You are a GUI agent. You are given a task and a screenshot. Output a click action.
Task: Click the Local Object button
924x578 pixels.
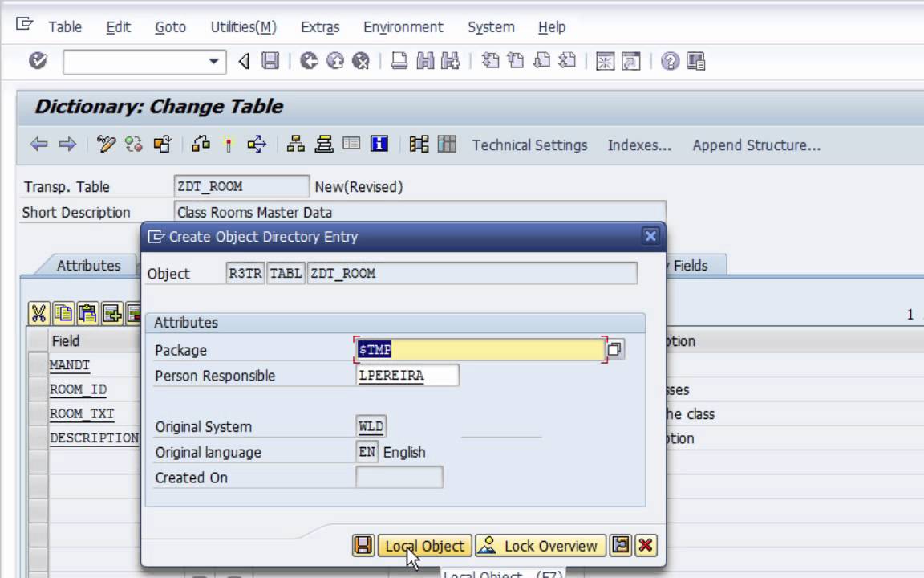pyautogui.click(x=424, y=546)
